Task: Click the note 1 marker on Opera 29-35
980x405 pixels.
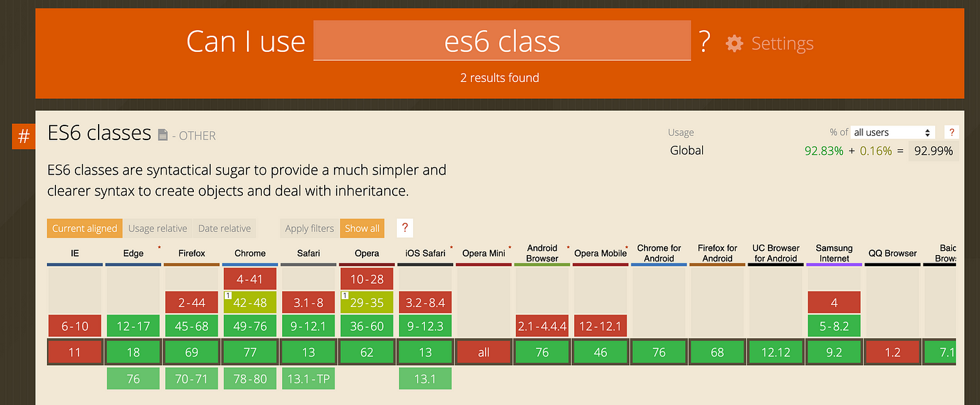Action: tap(344, 296)
